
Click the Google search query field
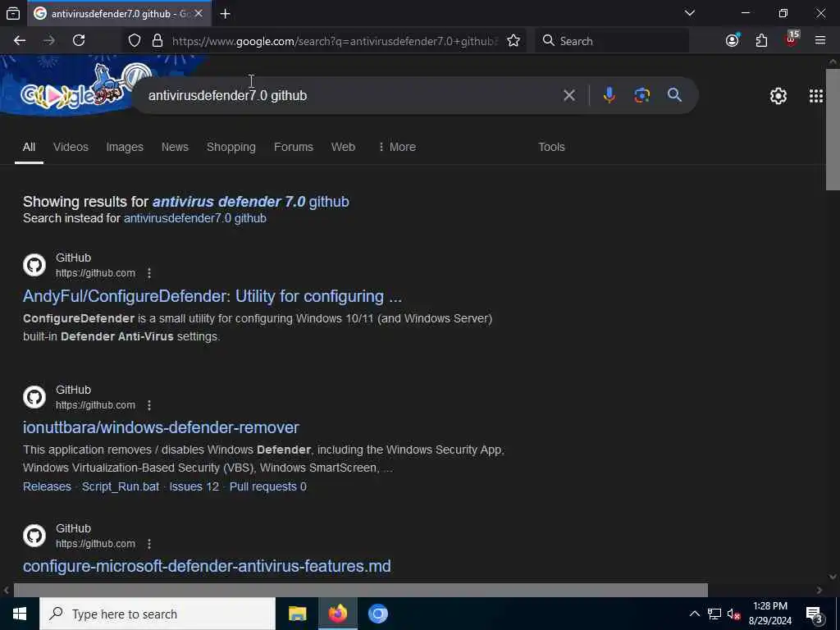coord(348,95)
